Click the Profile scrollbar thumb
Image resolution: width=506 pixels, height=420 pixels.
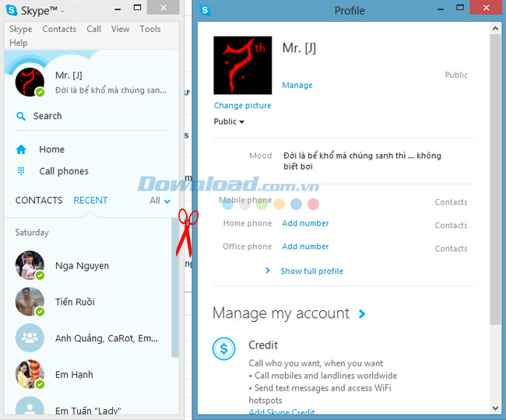coord(495,179)
